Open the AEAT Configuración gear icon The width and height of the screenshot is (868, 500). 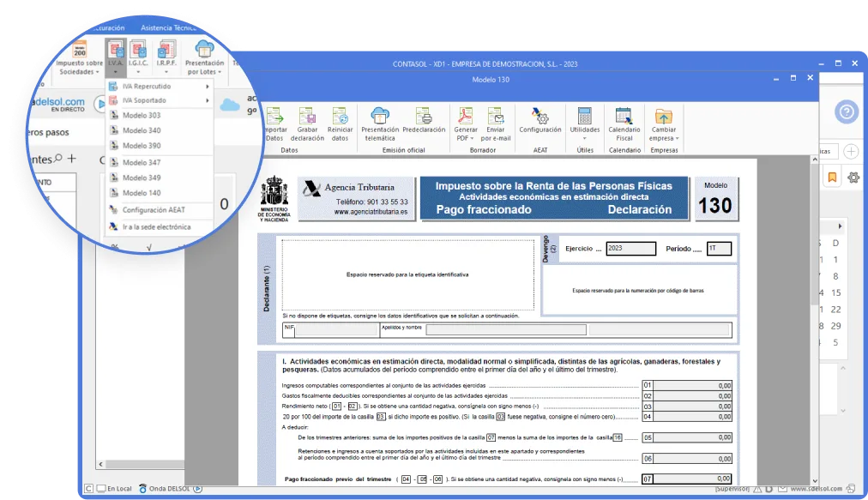tap(539, 116)
